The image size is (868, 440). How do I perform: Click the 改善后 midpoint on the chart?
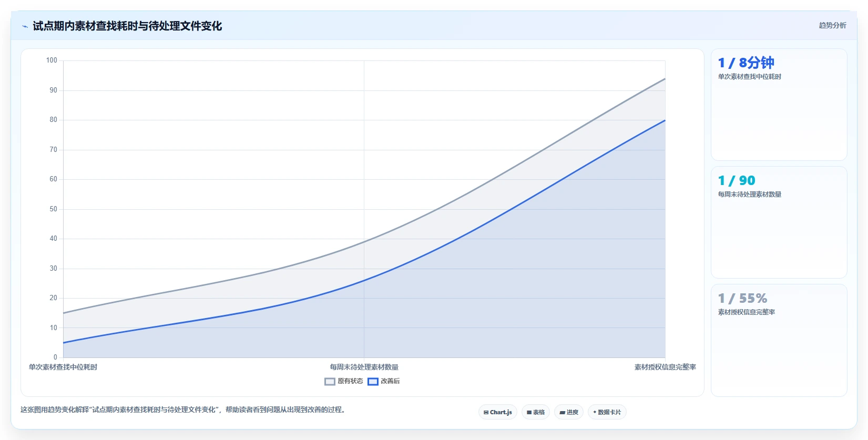point(364,281)
